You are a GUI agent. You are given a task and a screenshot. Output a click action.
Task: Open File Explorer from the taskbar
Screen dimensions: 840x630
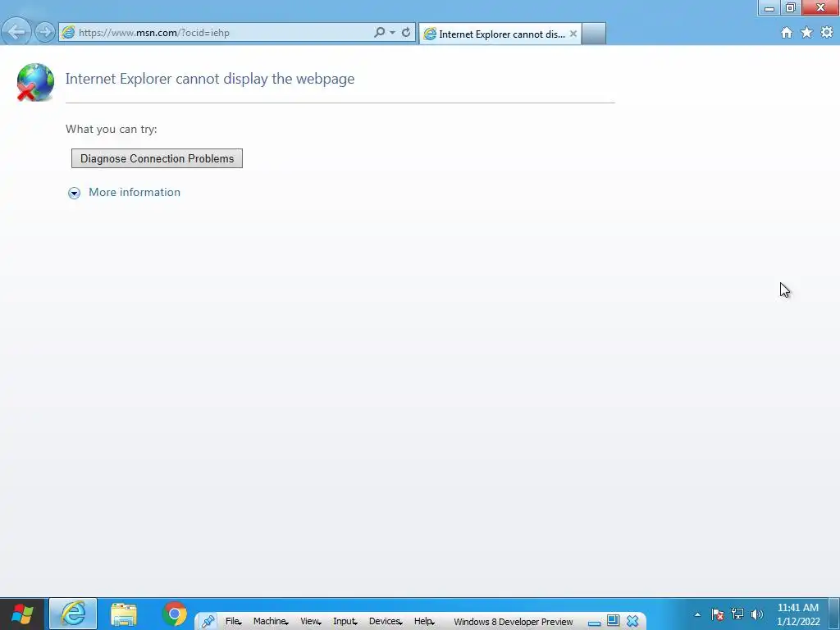[124, 614]
